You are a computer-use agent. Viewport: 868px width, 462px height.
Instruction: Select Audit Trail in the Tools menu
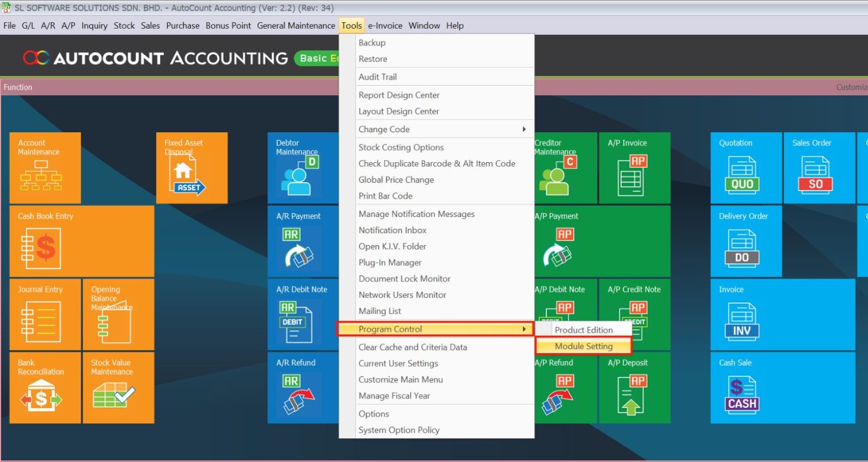pos(436,77)
